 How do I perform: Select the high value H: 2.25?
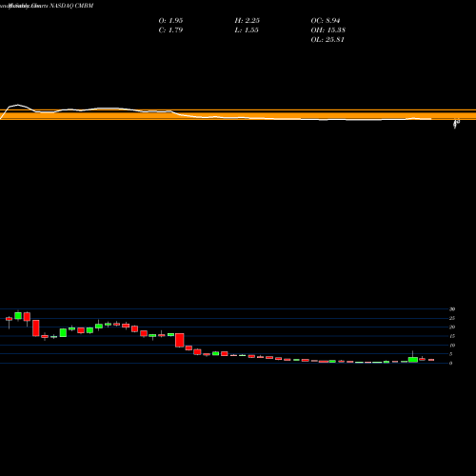coord(248,21)
